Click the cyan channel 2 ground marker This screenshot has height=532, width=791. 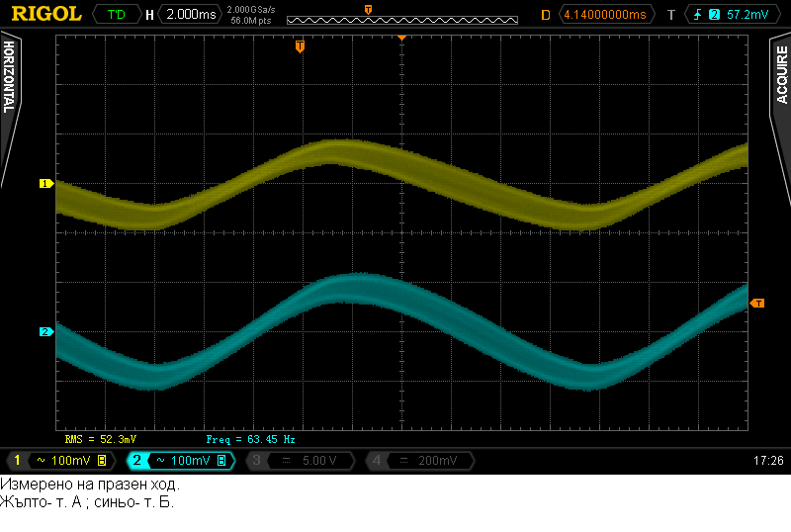click(x=46, y=331)
